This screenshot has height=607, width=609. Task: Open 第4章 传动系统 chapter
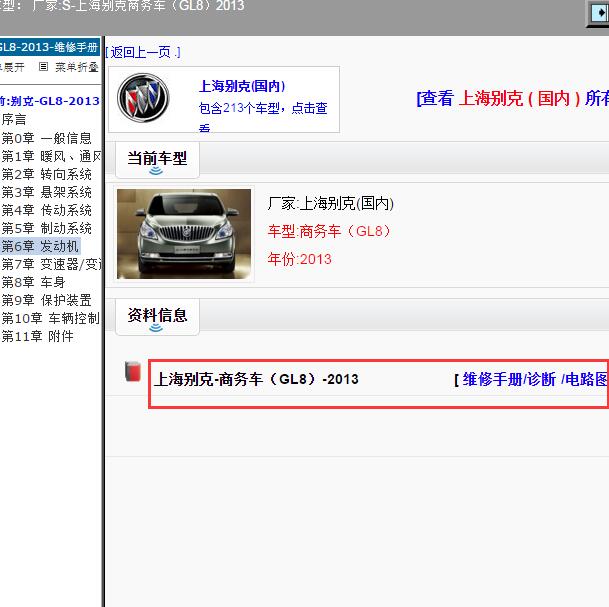coord(46,210)
